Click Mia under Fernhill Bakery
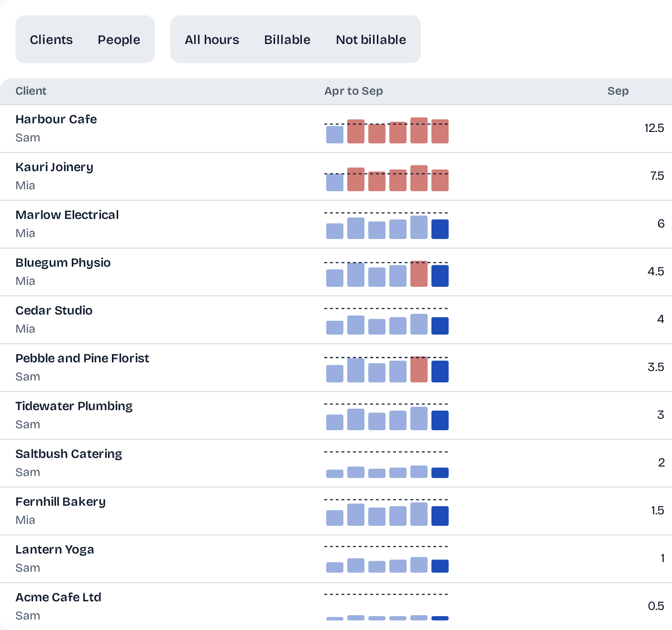672x630 pixels. coord(25,520)
